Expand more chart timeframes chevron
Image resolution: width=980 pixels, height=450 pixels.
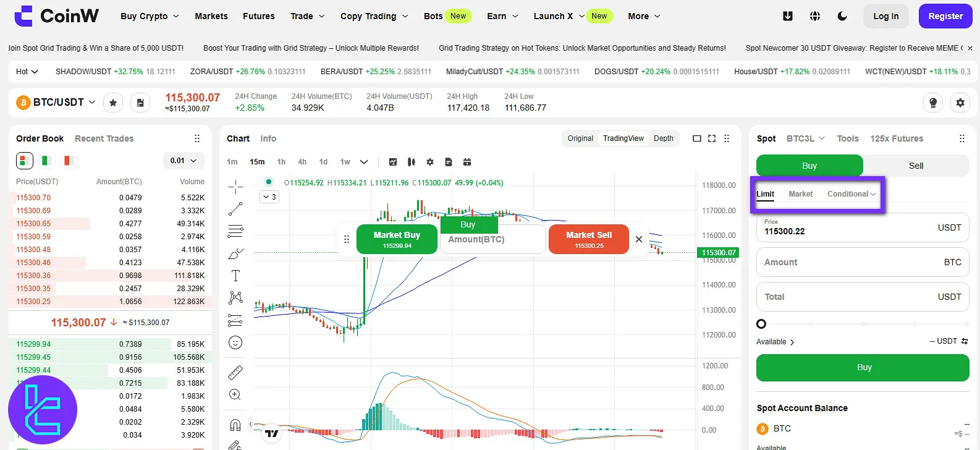tap(364, 162)
